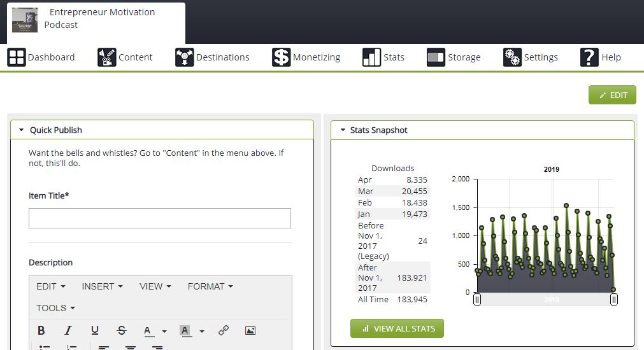
Task: Open the background color dropdown arrow
Action: point(202,331)
